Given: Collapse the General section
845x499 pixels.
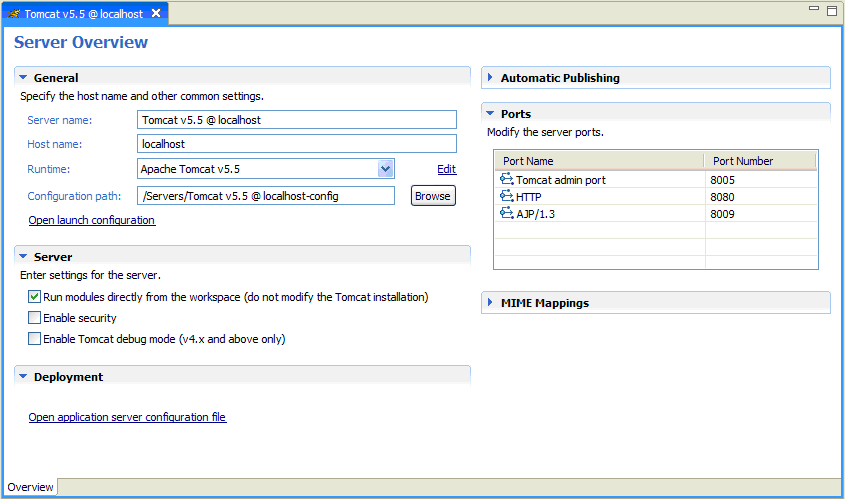Looking at the screenshot, I should [23, 78].
